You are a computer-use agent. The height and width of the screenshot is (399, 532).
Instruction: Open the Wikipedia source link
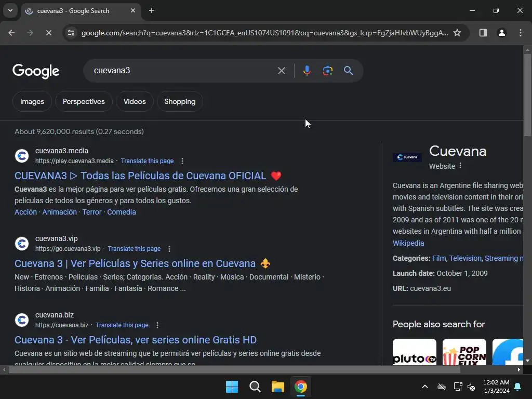(x=408, y=243)
